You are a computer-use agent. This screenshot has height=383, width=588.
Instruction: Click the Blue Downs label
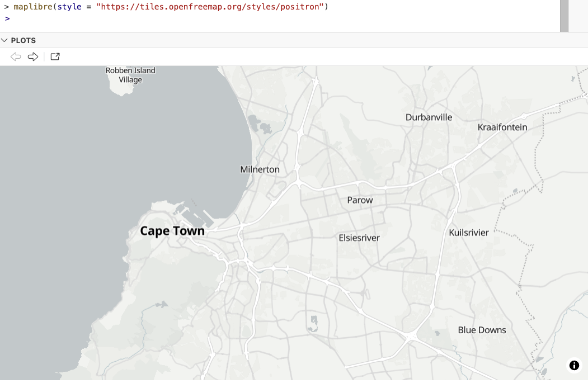[482, 330]
